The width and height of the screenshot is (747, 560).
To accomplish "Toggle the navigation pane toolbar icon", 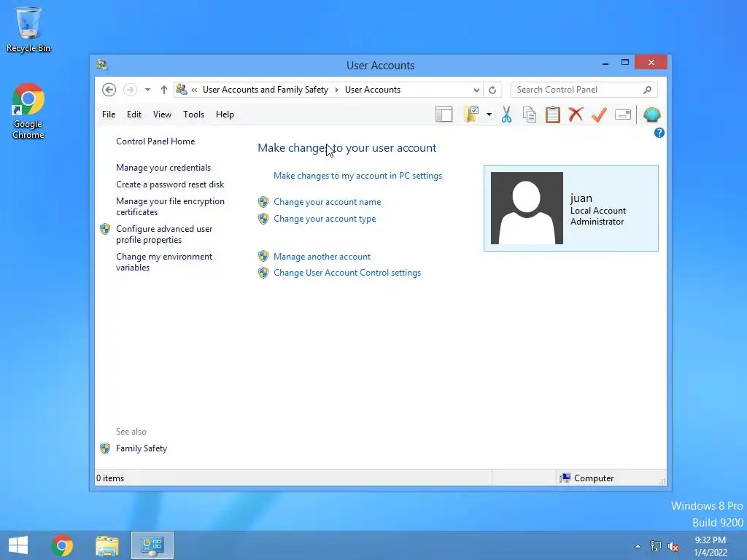I will pos(444,114).
